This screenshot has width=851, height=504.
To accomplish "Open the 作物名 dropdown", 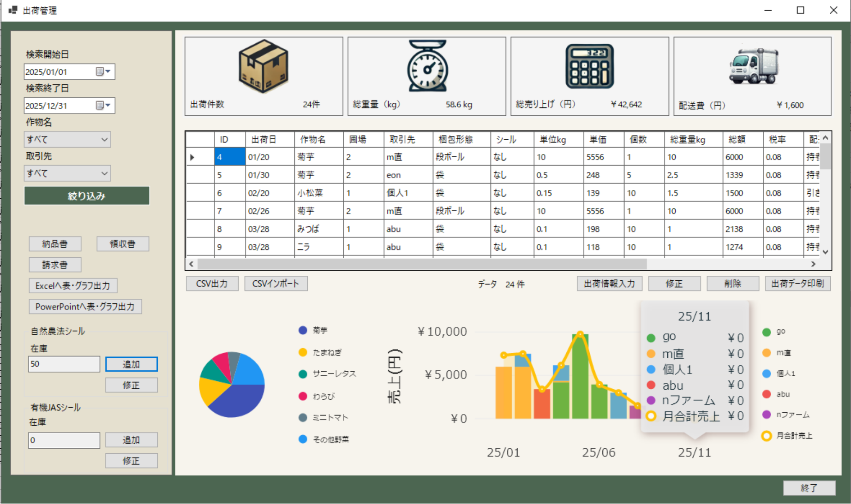I will (x=105, y=139).
